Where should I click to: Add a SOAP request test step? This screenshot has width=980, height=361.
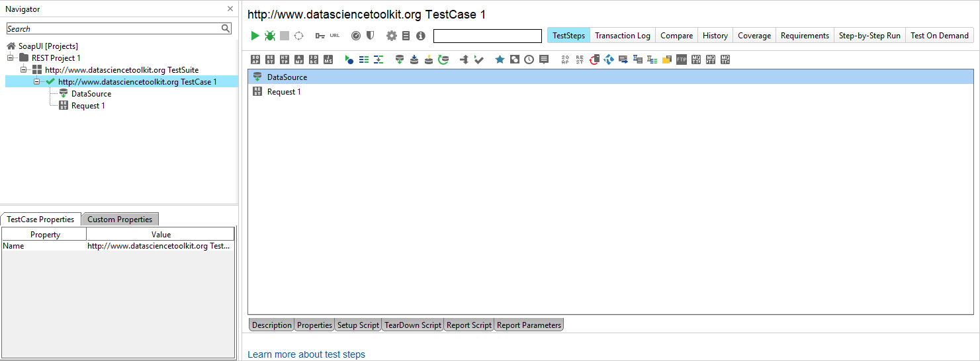(256, 60)
